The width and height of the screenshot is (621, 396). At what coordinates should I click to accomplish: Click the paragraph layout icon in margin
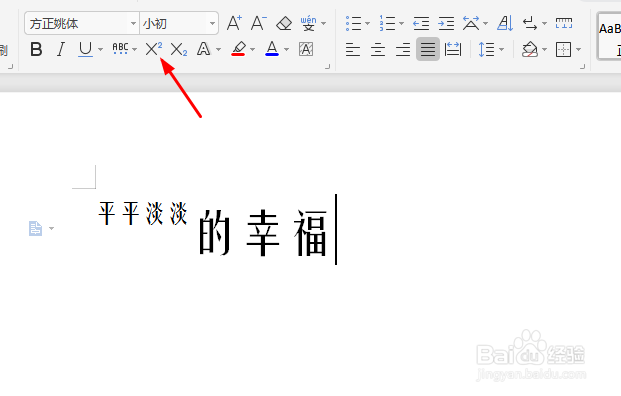(x=35, y=228)
